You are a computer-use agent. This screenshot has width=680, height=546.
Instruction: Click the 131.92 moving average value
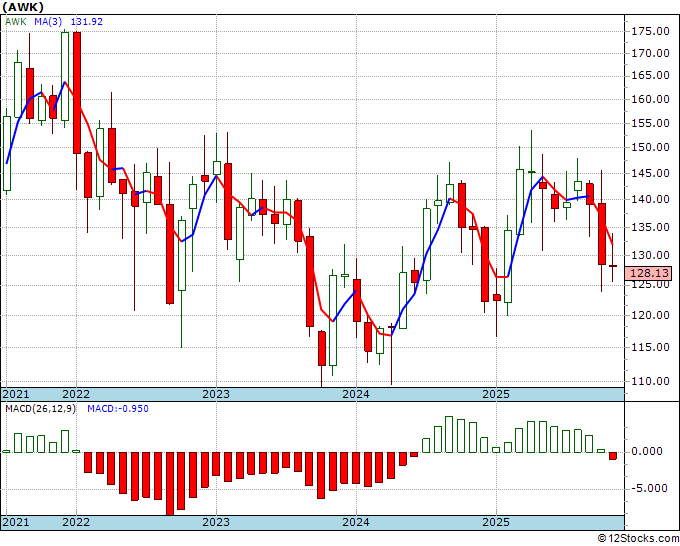(87, 22)
